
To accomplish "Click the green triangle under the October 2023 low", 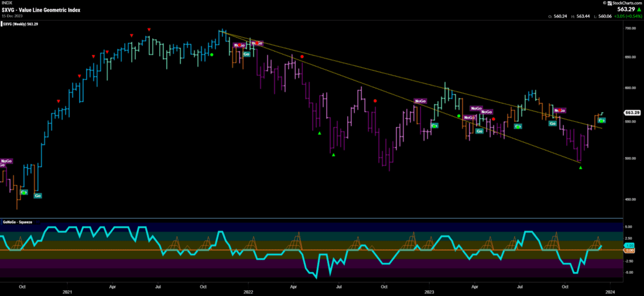I will (580, 168).
